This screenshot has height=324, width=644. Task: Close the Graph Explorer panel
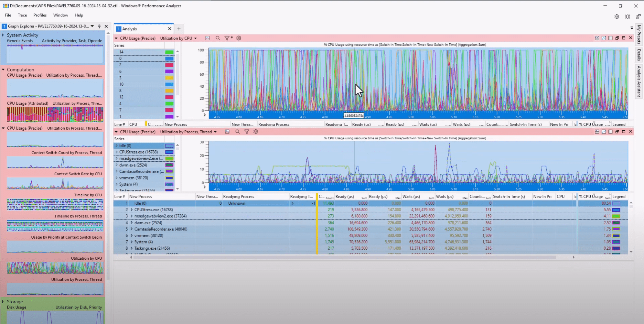point(106,26)
